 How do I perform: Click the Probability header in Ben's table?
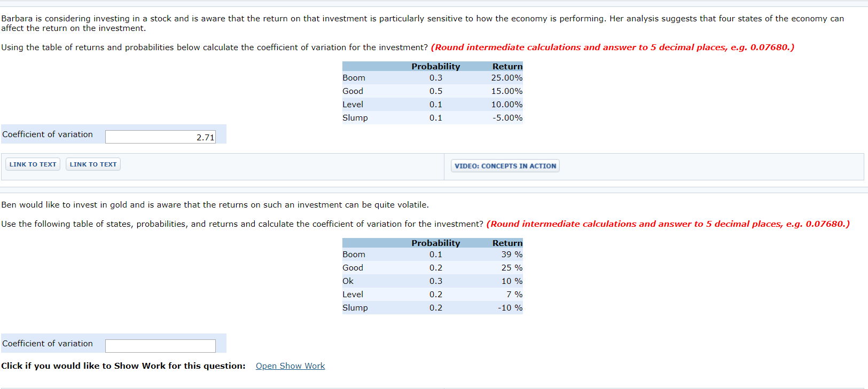coord(435,243)
